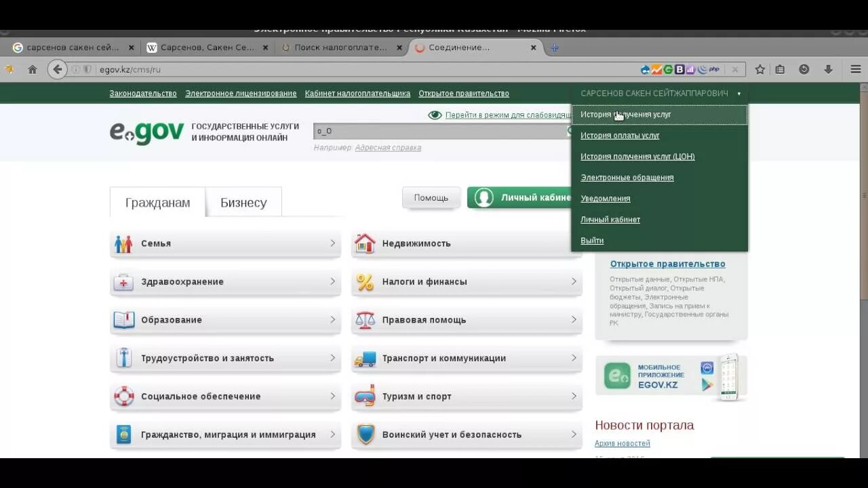This screenshot has height=488, width=868.
Task: Stop loading with the X in address bar
Action: [734, 69]
